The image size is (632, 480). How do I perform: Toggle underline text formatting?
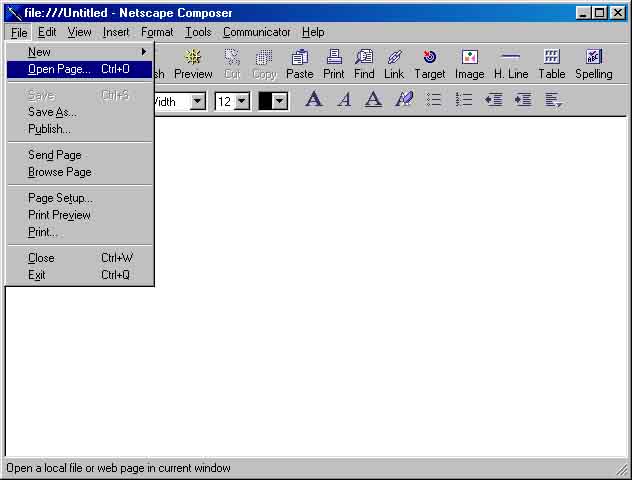click(x=373, y=99)
